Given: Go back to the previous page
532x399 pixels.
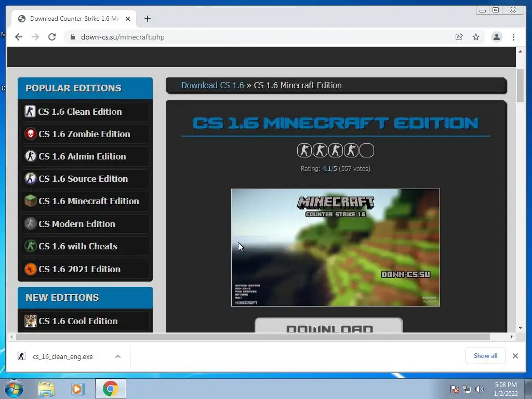Looking at the screenshot, I should [x=19, y=37].
